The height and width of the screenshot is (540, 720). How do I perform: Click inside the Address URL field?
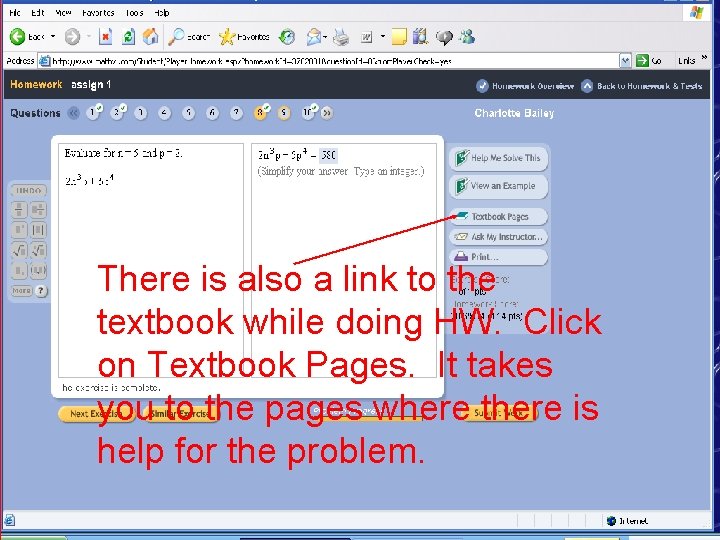pos(328,61)
